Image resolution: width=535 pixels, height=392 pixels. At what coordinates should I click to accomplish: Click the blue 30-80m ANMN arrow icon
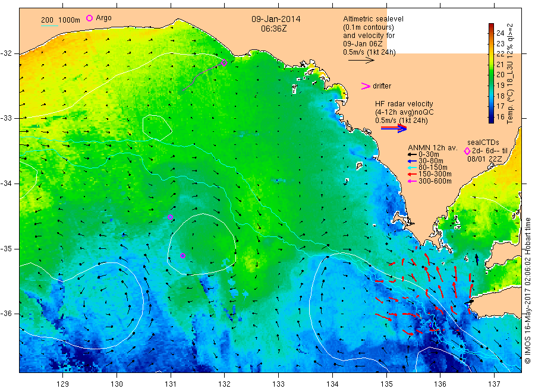(x=412, y=161)
